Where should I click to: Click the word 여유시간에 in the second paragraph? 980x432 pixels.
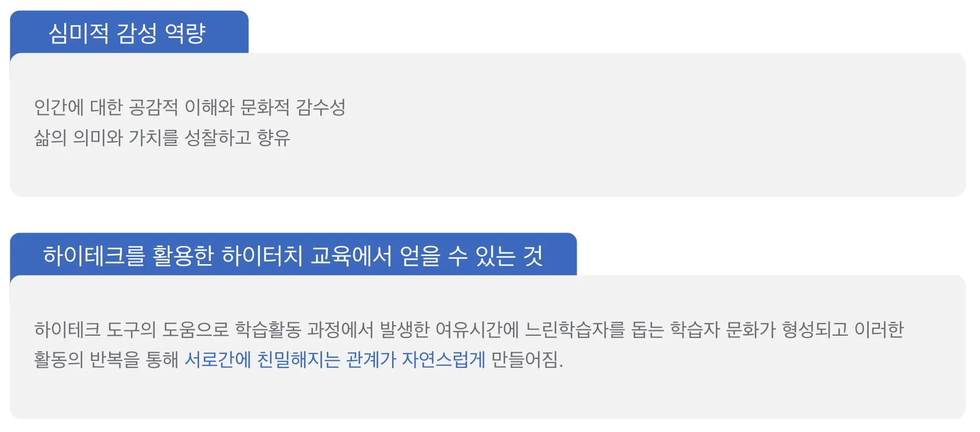click(477, 329)
